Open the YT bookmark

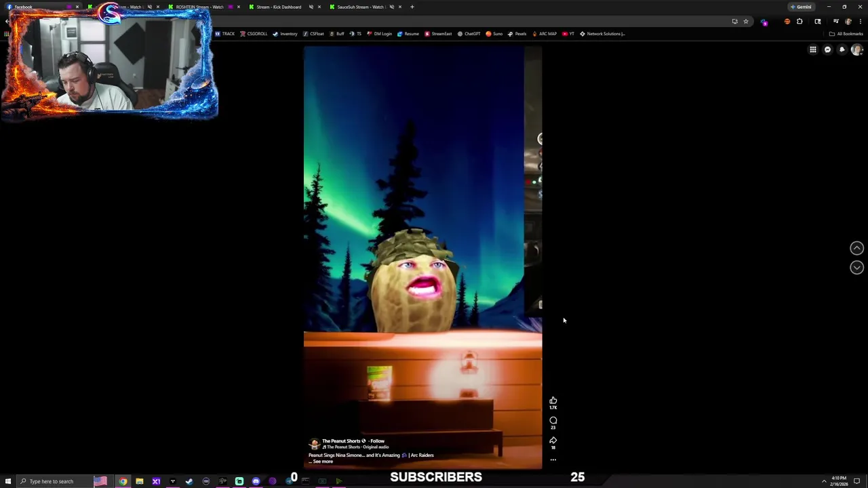(568, 34)
